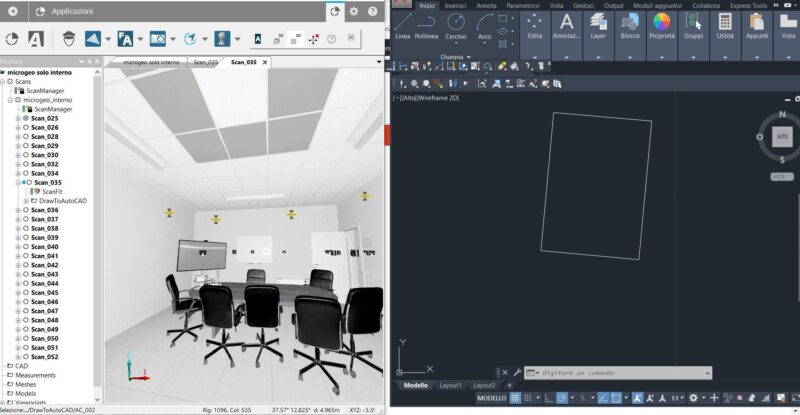This screenshot has height=415, width=800.
Task: Click the ALTO face of the ViewCube
Action: coord(782,136)
